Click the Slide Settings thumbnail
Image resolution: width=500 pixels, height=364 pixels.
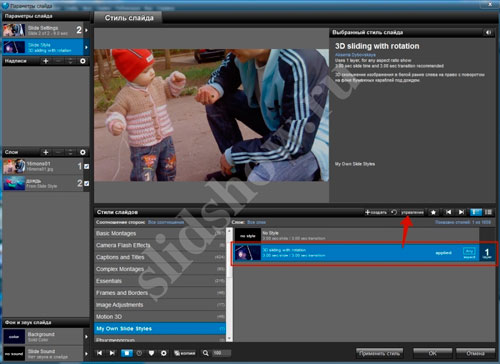pyautogui.click(x=14, y=30)
